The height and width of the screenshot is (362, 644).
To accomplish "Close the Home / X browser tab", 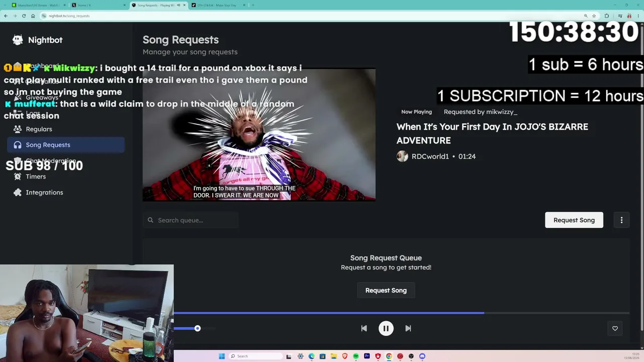I will click(x=124, y=5).
